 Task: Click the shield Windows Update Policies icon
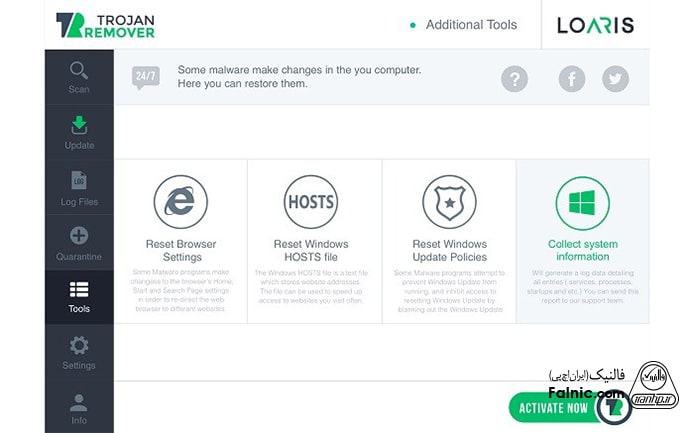coord(449,203)
